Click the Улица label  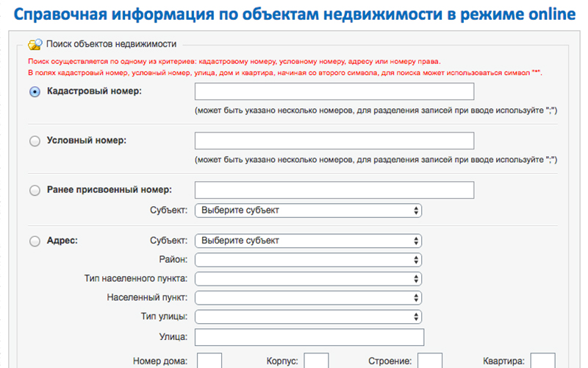173,337
